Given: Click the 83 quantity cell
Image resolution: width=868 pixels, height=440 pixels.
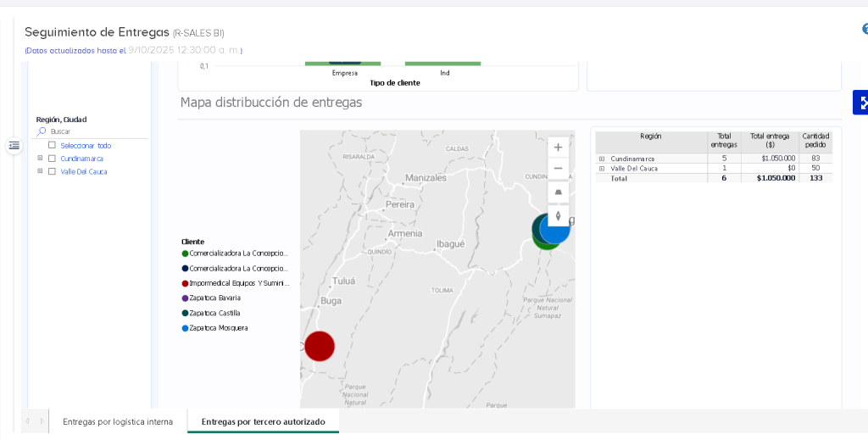Looking at the screenshot, I should (815, 159).
